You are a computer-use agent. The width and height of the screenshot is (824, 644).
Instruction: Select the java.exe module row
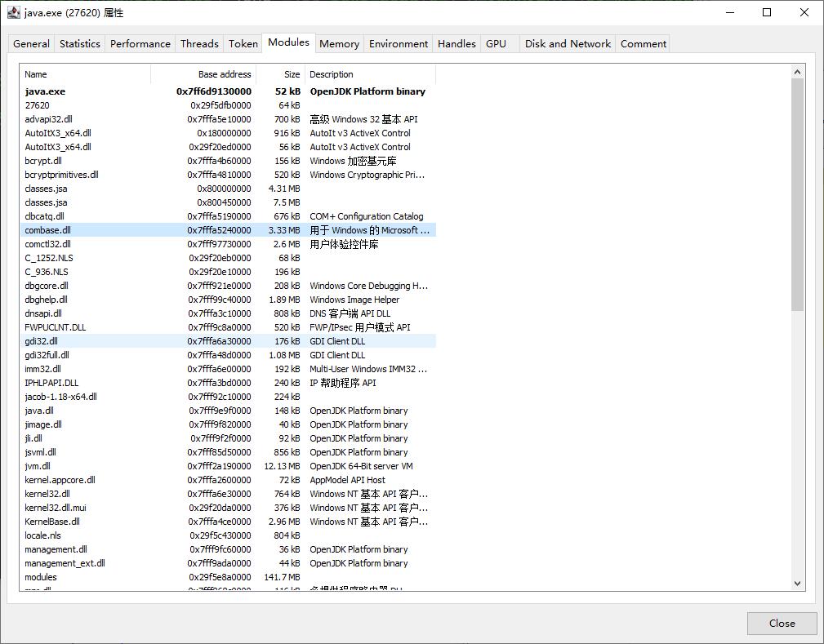click(228, 91)
